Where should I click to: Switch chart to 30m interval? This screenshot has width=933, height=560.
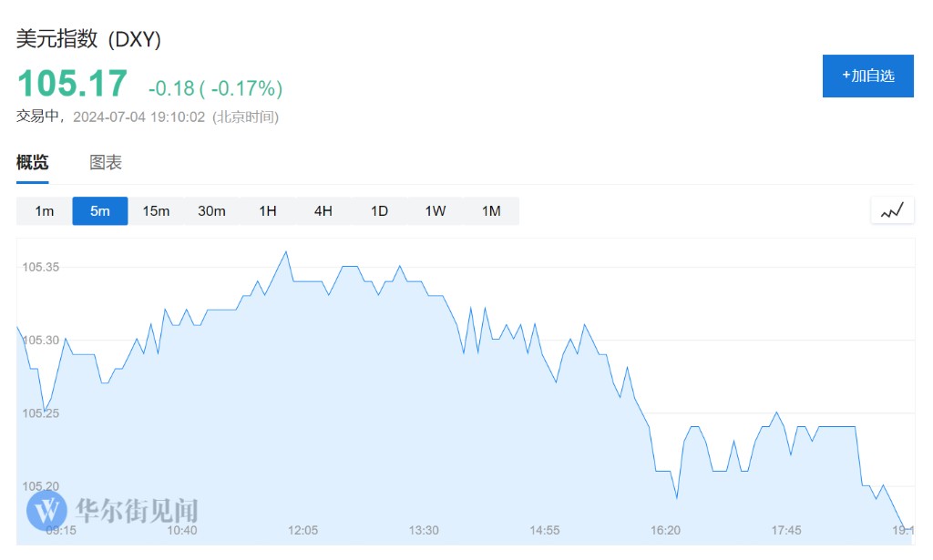tap(211, 211)
